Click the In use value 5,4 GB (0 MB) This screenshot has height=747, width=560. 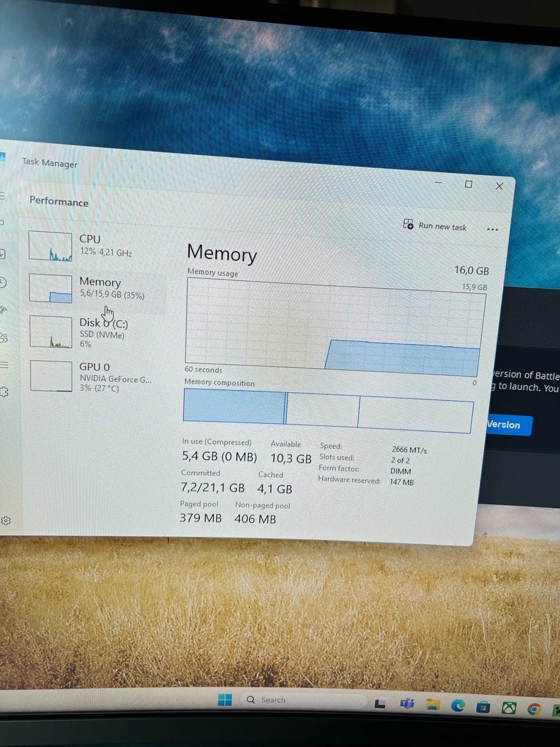click(x=219, y=456)
